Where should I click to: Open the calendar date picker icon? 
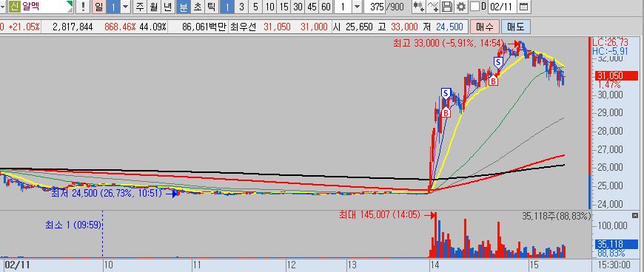click(523, 7)
